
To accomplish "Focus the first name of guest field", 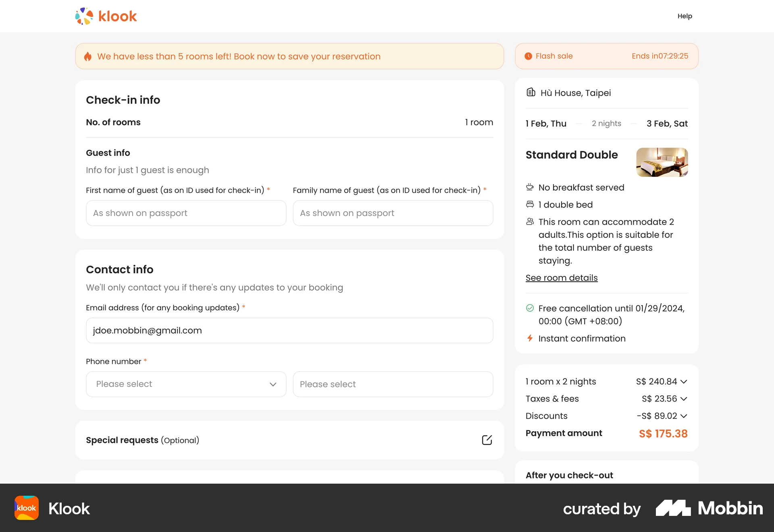I will click(x=186, y=213).
